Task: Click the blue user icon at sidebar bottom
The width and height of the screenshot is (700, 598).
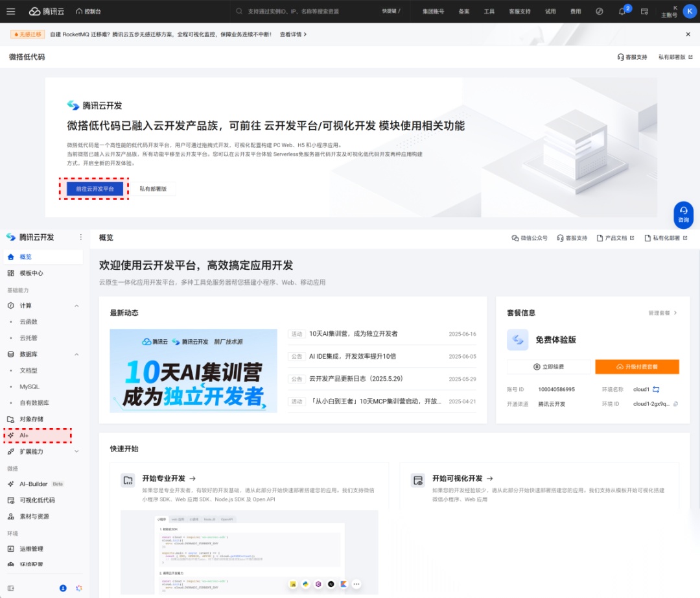Action: pos(63,588)
